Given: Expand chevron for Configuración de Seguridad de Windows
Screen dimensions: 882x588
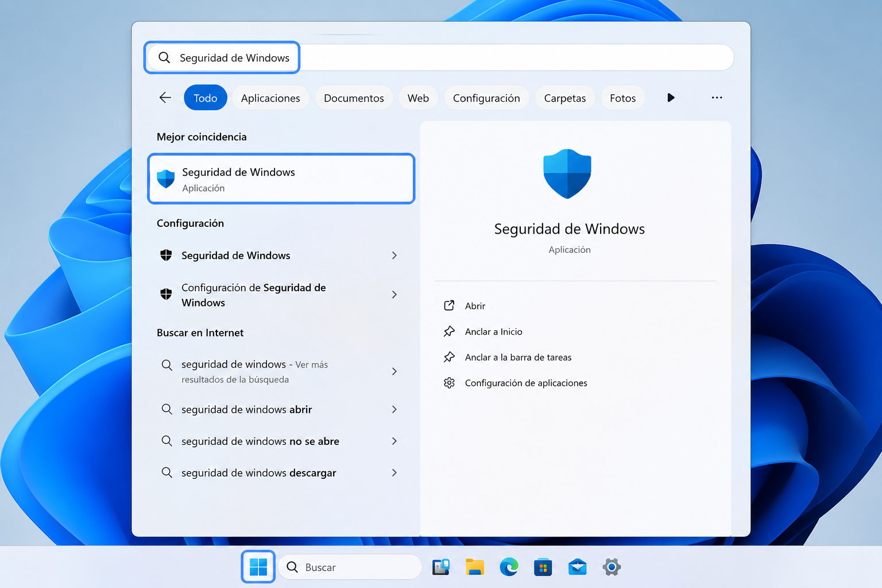Looking at the screenshot, I should click(394, 295).
